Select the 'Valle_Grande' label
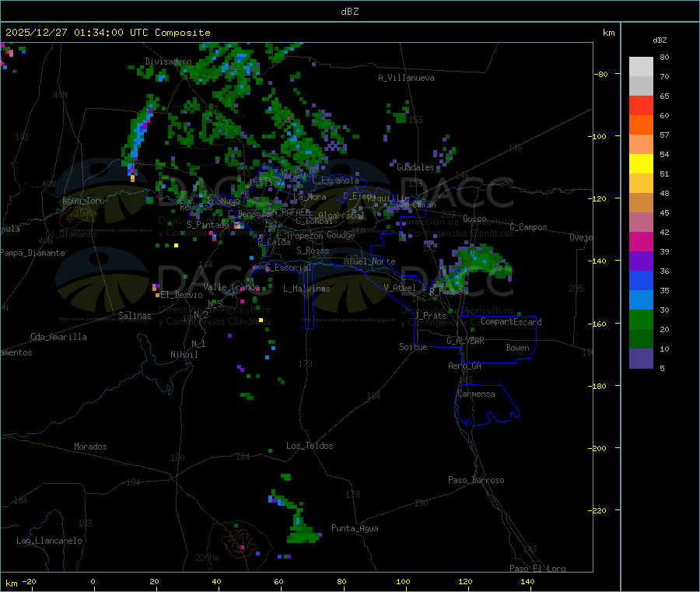Image resolution: width=700 pixels, height=592 pixels. [x=231, y=287]
